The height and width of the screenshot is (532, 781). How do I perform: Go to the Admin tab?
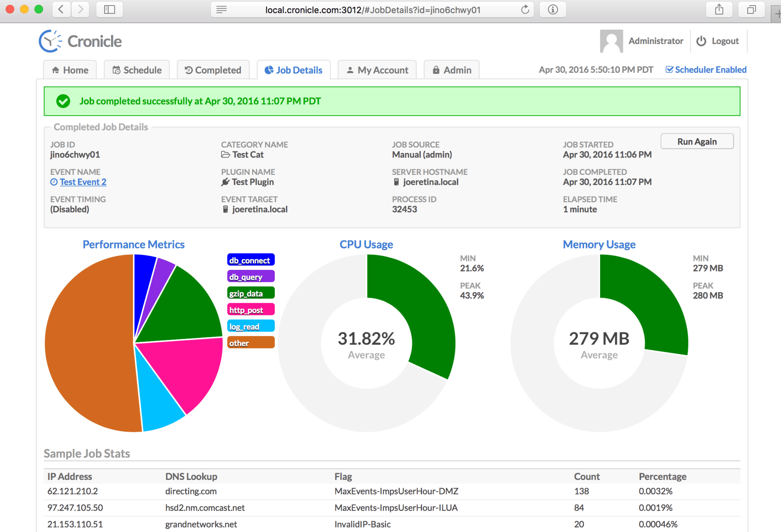[452, 70]
